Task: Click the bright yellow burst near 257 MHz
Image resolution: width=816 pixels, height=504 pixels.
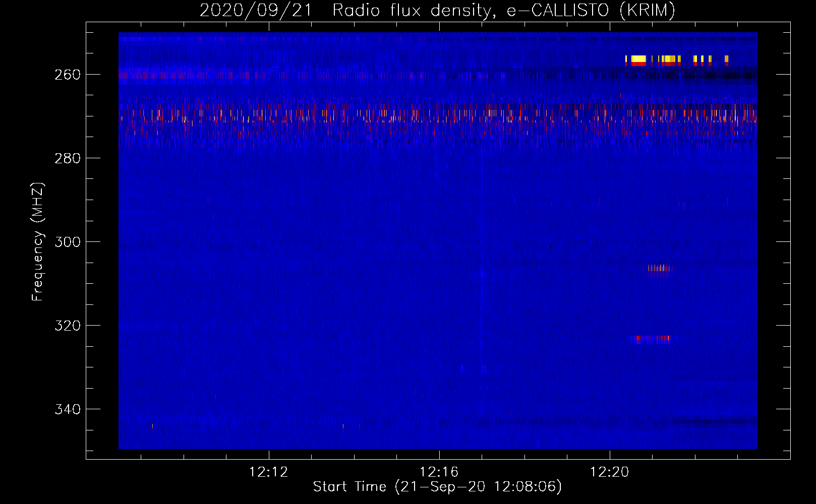Action: (638, 60)
